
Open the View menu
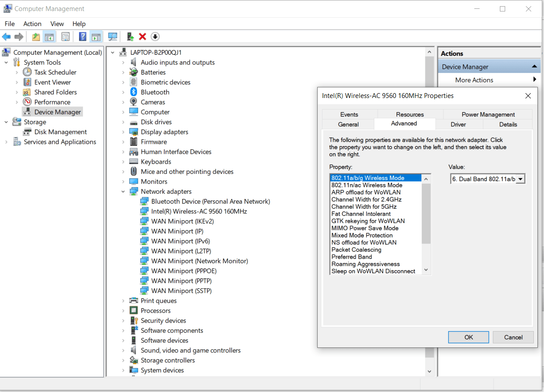tap(57, 24)
